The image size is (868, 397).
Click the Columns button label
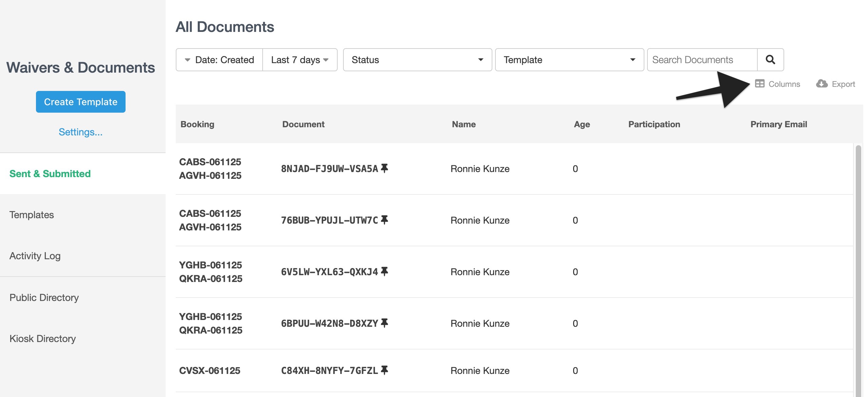tap(784, 84)
